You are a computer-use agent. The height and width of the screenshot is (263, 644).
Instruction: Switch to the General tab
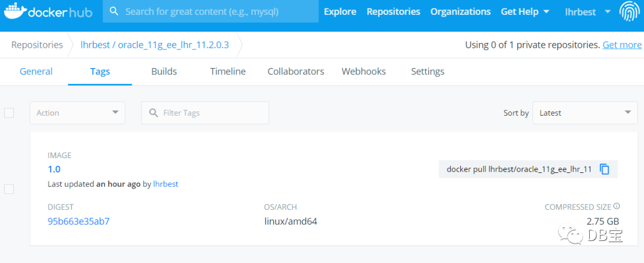36,72
